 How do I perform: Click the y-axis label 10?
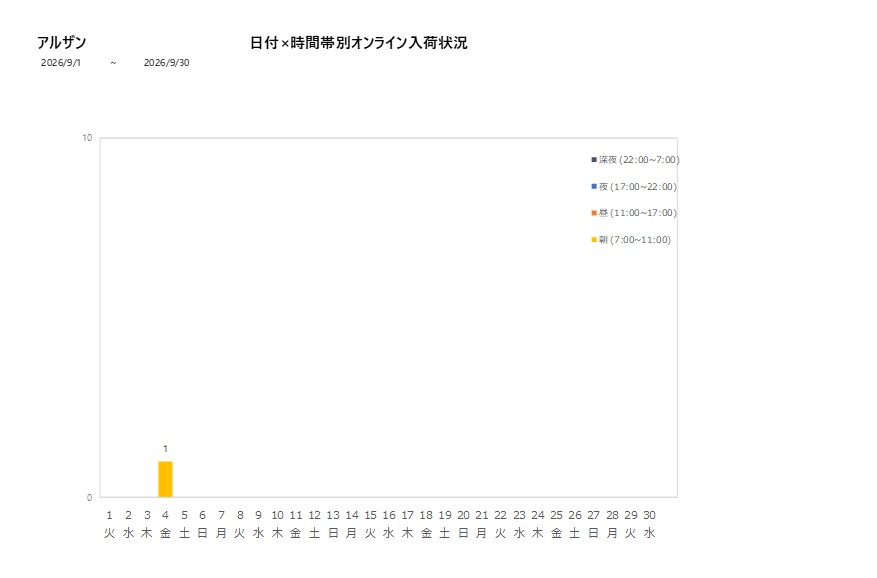[87, 138]
